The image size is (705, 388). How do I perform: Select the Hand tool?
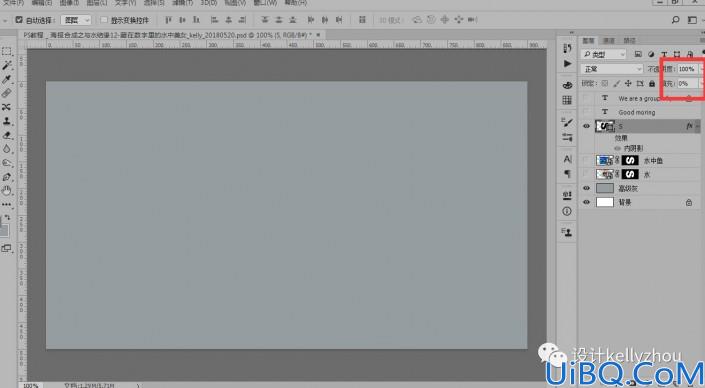(x=7, y=191)
